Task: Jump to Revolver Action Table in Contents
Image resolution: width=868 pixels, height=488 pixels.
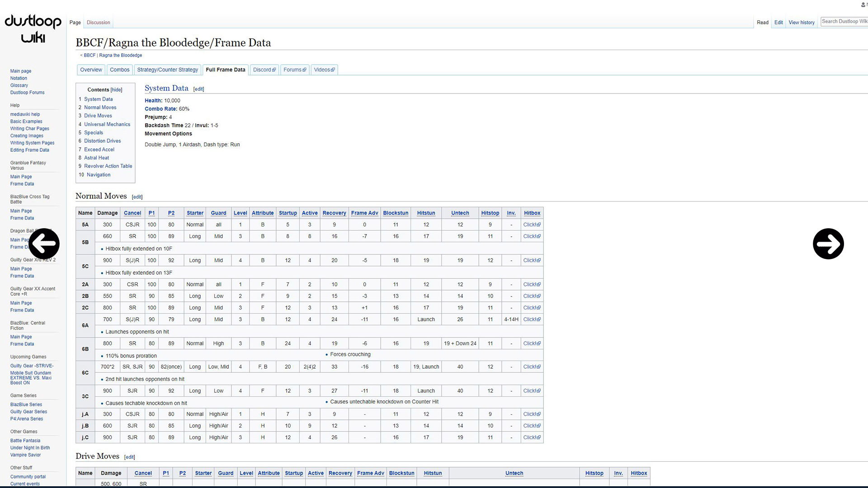Action: (108, 166)
